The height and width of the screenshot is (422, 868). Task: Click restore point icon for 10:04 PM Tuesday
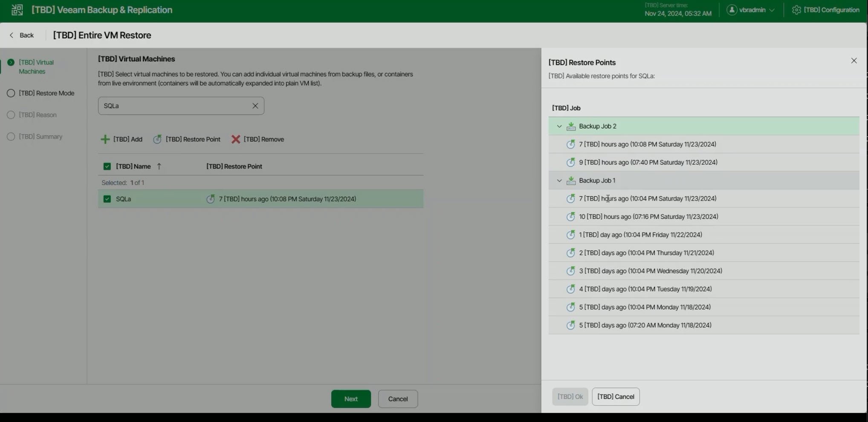pyautogui.click(x=570, y=289)
